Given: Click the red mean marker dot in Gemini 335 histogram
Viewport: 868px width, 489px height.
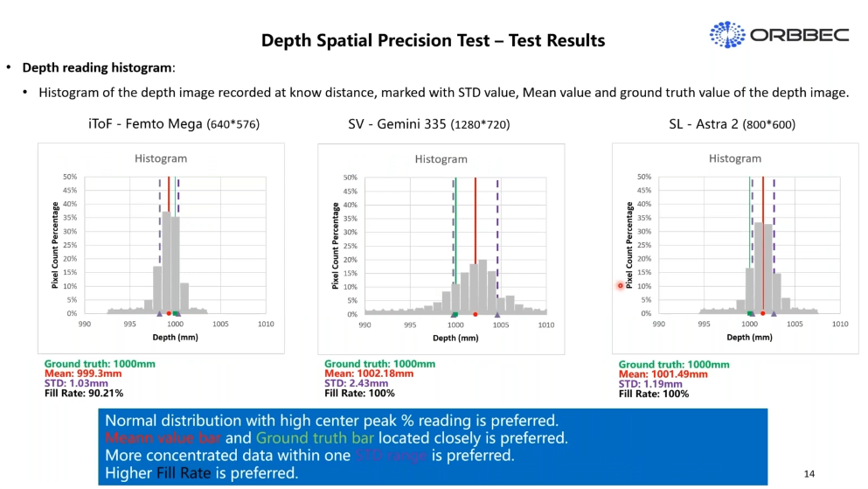Looking at the screenshot, I should (x=475, y=313).
